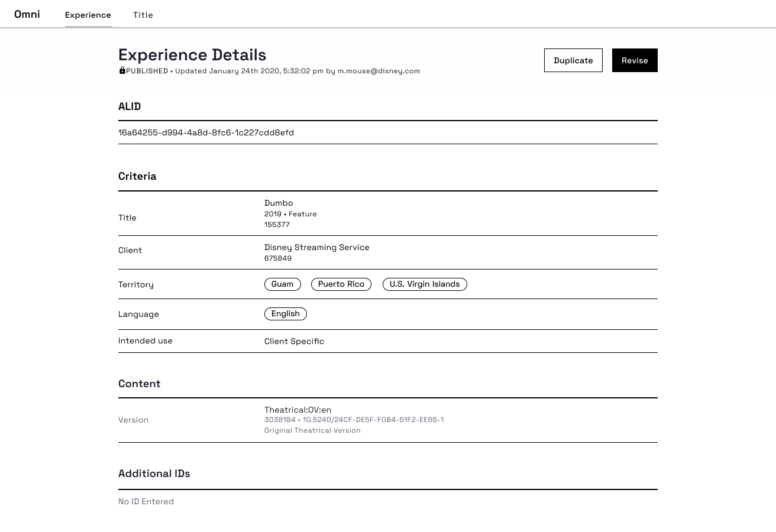776x532 pixels.
Task: Click the English language tag
Action: 285,314
